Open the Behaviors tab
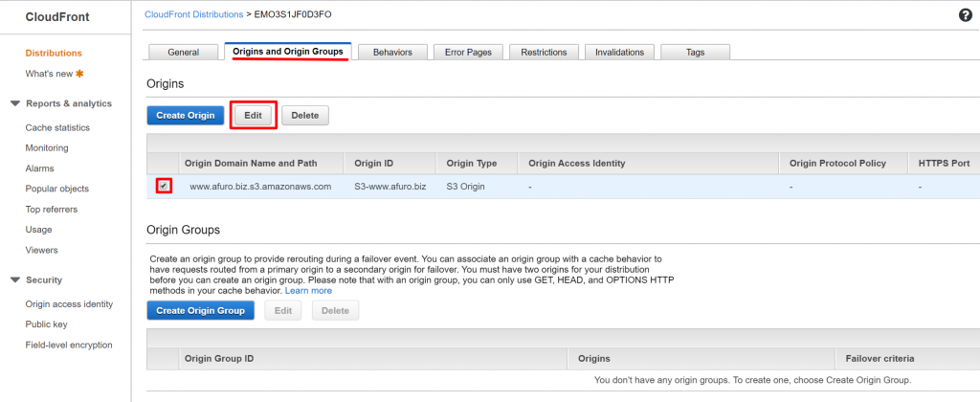The width and height of the screenshot is (980, 402). pos(392,52)
